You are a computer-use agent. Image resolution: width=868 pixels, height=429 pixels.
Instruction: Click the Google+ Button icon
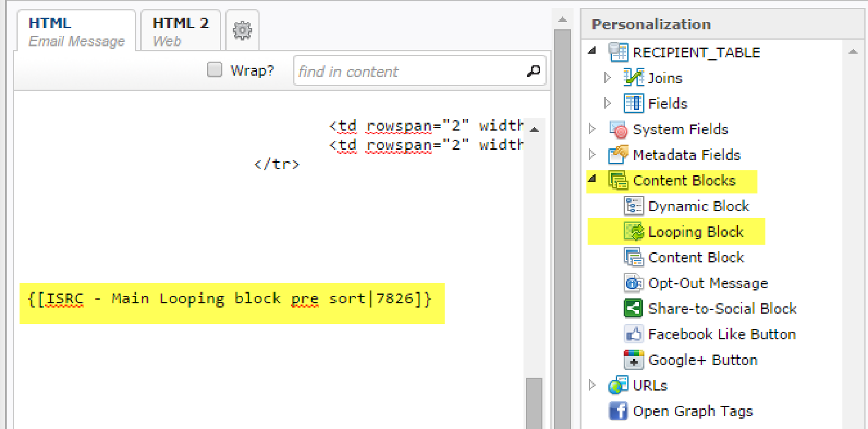[x=634, y=361]
